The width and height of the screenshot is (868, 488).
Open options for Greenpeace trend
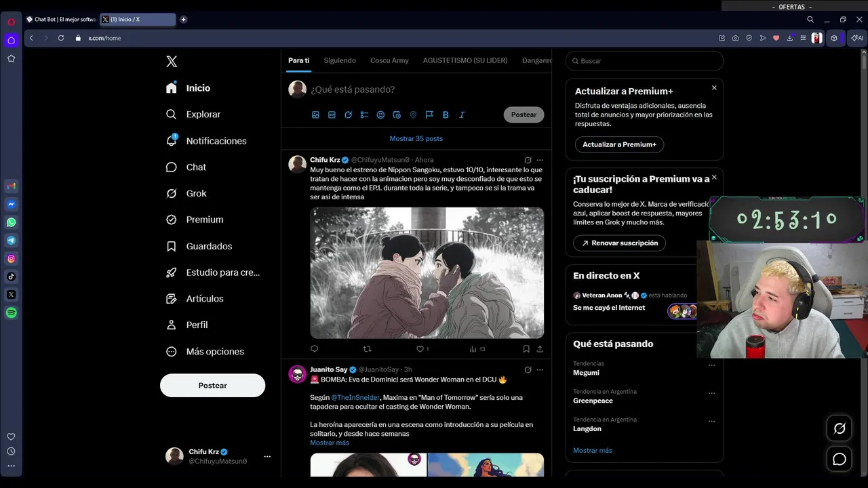[711, 392]
